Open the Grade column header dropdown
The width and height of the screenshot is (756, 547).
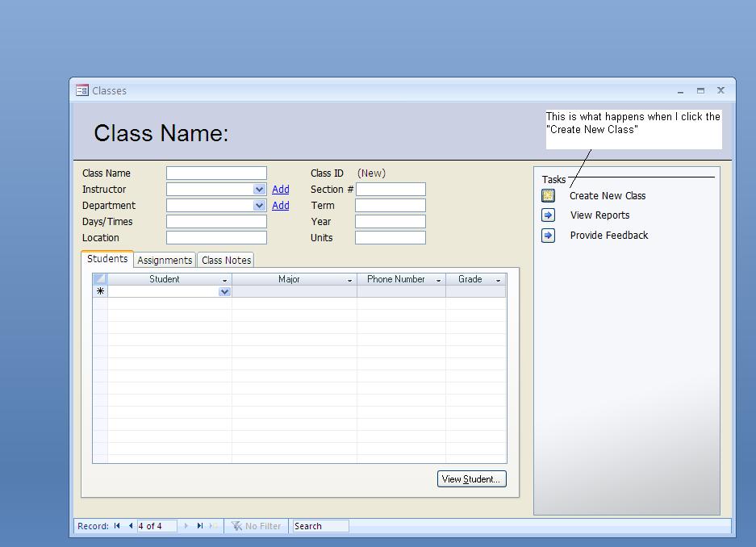498,280
